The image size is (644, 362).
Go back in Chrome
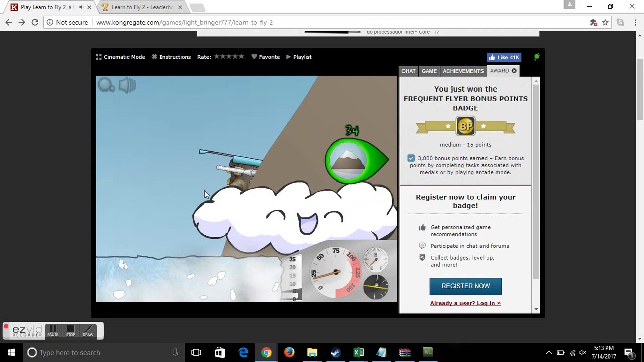click(8, 22)
